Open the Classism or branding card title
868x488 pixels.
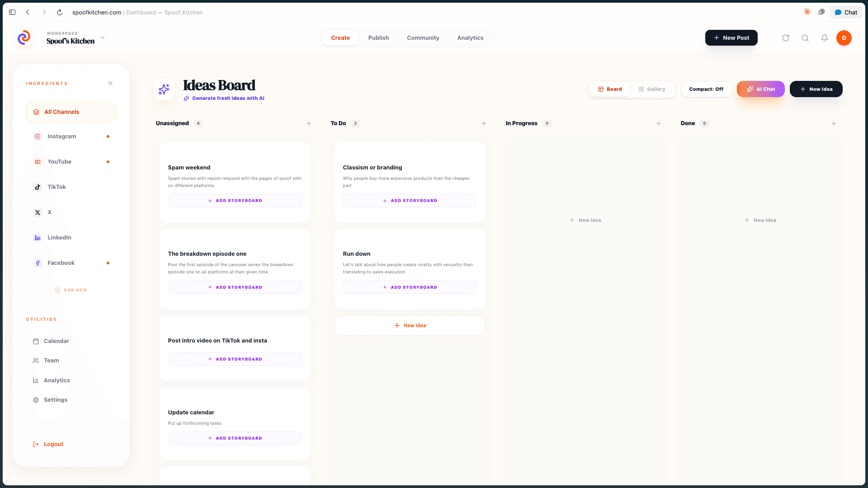pos(373,168)
